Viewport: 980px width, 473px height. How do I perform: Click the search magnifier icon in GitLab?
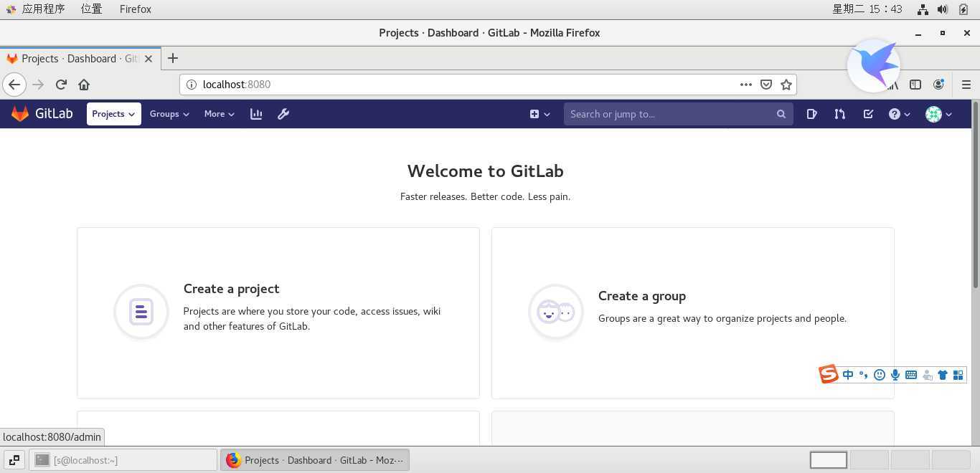781,114
